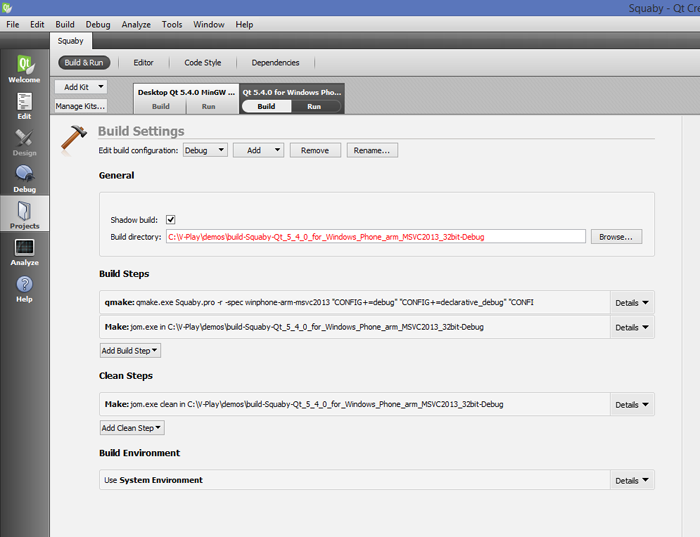Switch to the Code Style tab
The image size is (700, 537).
click(x=203, y=62)
